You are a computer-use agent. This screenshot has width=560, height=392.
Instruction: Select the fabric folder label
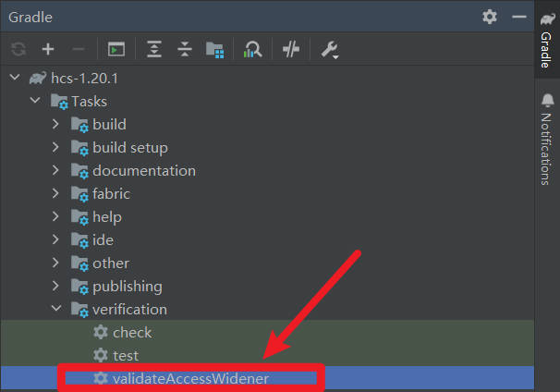(111, 194)
